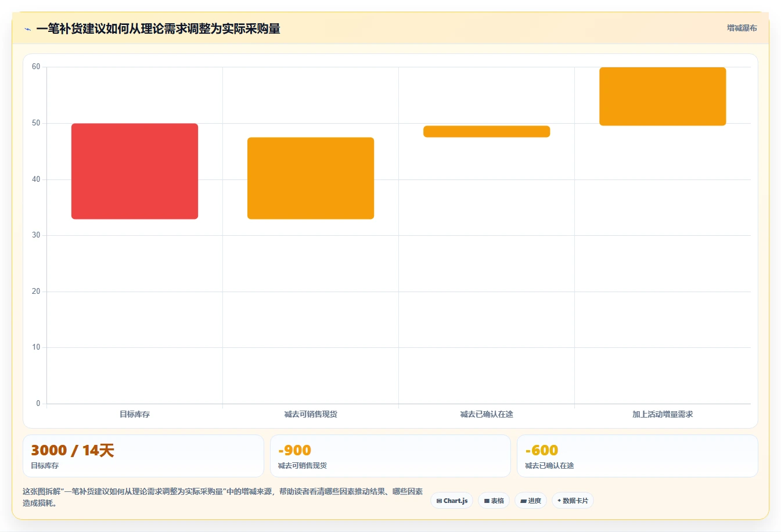The width and height of the screenshot is (781, 532).
Task: Click the chart title 一笔补货建议 heading
Action: tap(158, 28)
